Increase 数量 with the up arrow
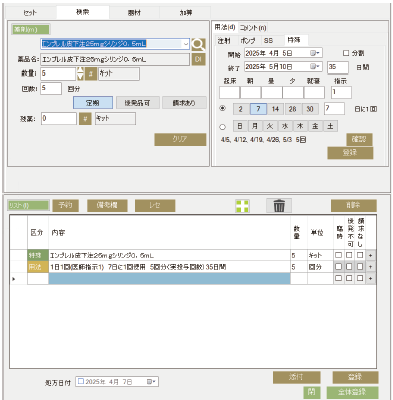The image size is (393, 400). pyautogui.click(x=80, y=70)
